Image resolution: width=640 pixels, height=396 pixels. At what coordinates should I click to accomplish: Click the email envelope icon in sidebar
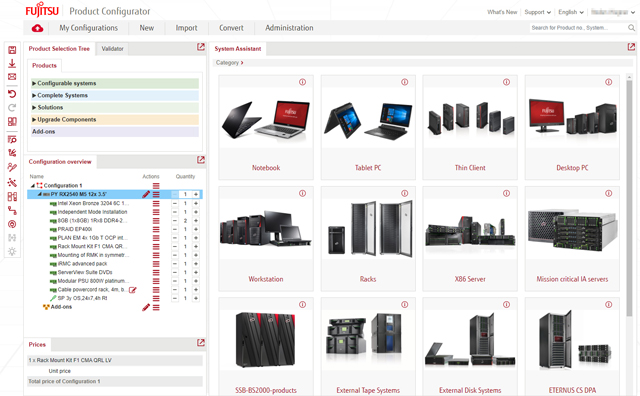pyautogui.click(x=12, y=77)
